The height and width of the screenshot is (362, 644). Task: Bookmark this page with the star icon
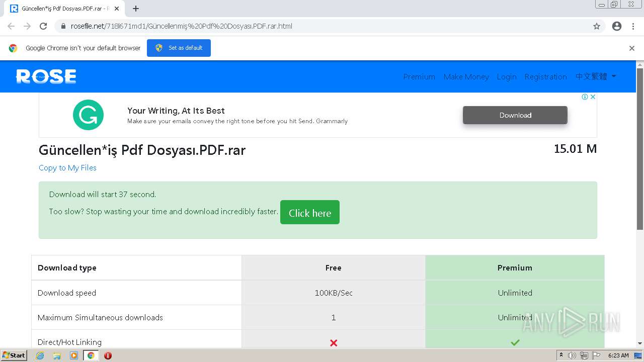click(597, 26)
